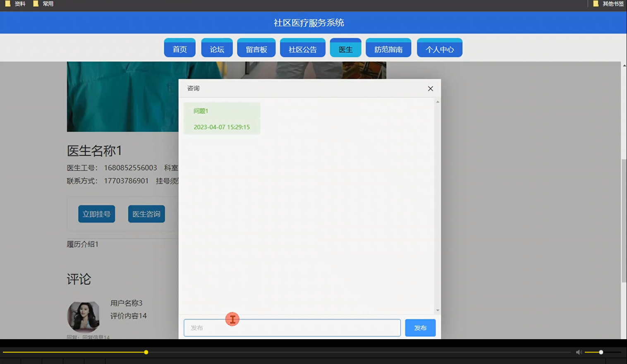This screenshot has height=364, width=627.
Task: Click the dialog scrollbar down arrow
Action: click(438, 310)
